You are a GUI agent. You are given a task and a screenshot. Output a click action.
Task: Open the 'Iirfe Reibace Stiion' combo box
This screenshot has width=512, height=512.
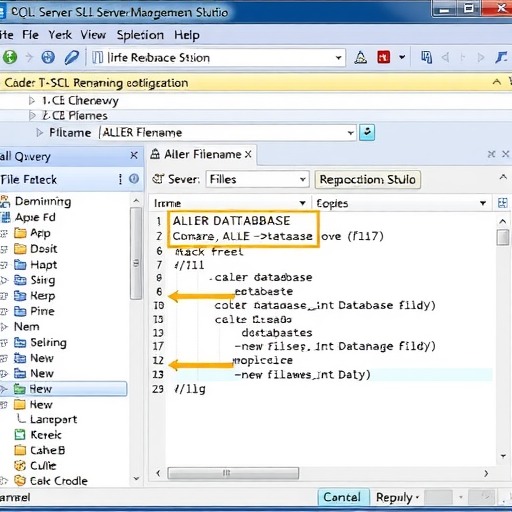(x=339, y=58)
